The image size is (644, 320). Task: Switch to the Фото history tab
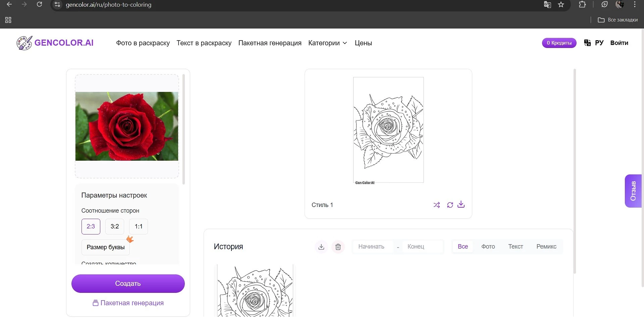[488, 247]
